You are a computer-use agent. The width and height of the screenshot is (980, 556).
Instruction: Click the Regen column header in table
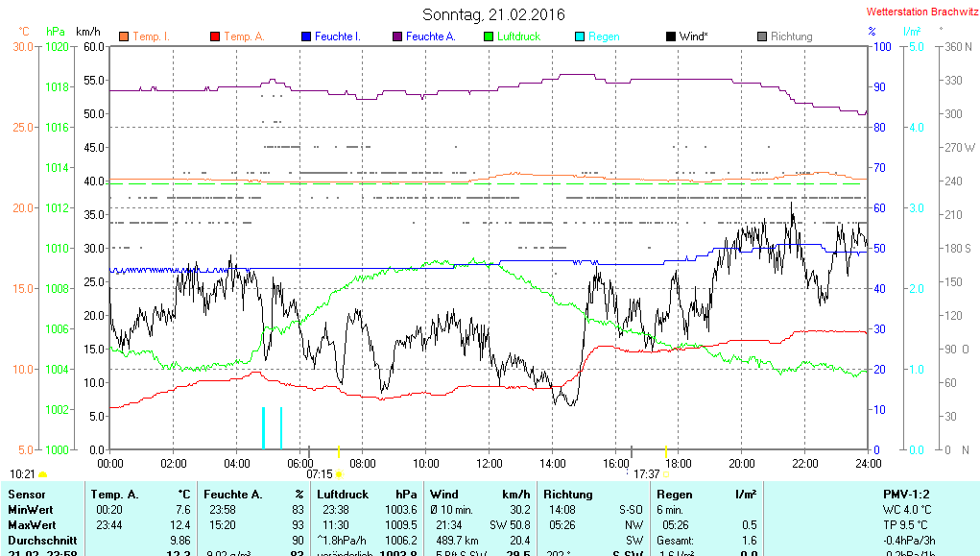(x=674, y=495)
